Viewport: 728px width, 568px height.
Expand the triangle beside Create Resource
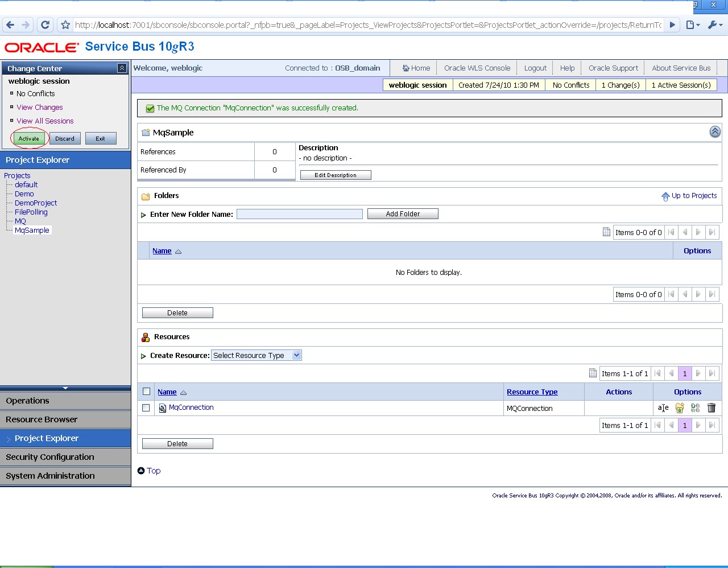[143, 356]
